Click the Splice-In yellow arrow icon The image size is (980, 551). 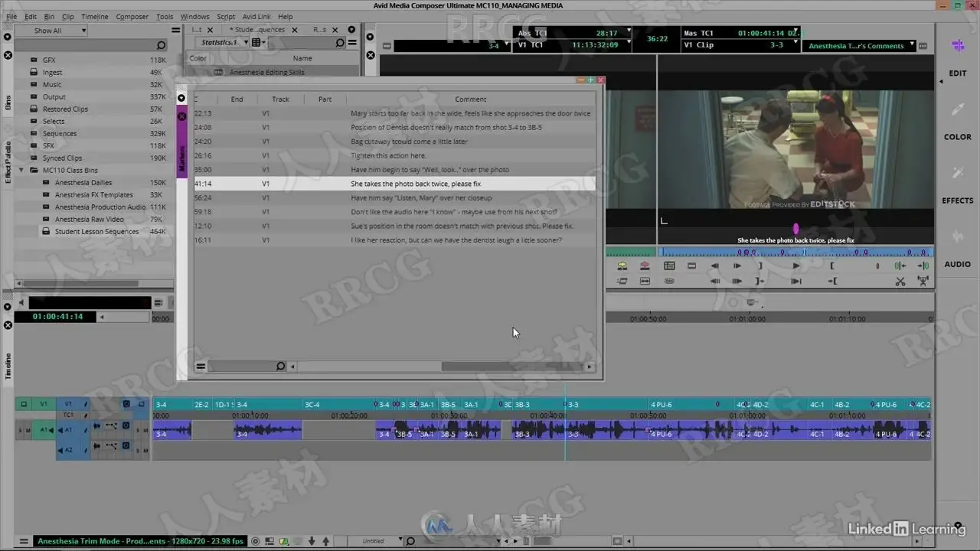[622, 266]
